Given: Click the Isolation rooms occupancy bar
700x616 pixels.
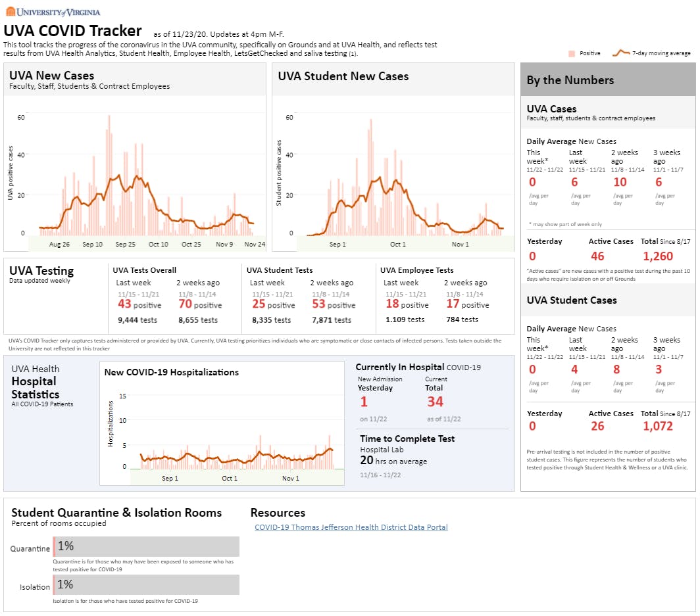Looking at the screenshot, I should click(x=146, y=584).
